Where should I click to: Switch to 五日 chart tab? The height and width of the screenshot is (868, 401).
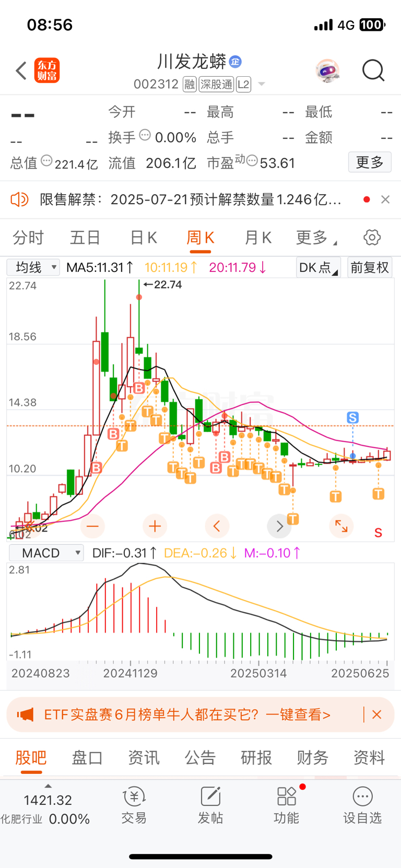click(85, 238)
